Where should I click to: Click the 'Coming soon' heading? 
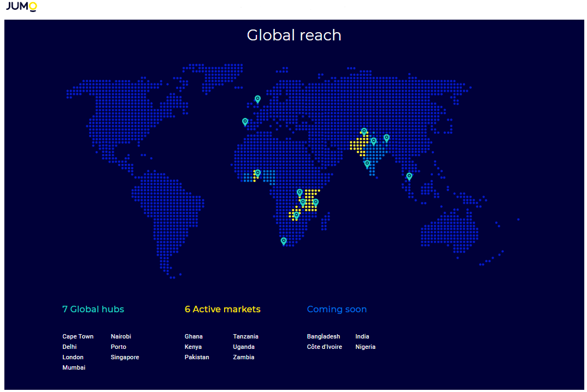(x=337, y=309)
